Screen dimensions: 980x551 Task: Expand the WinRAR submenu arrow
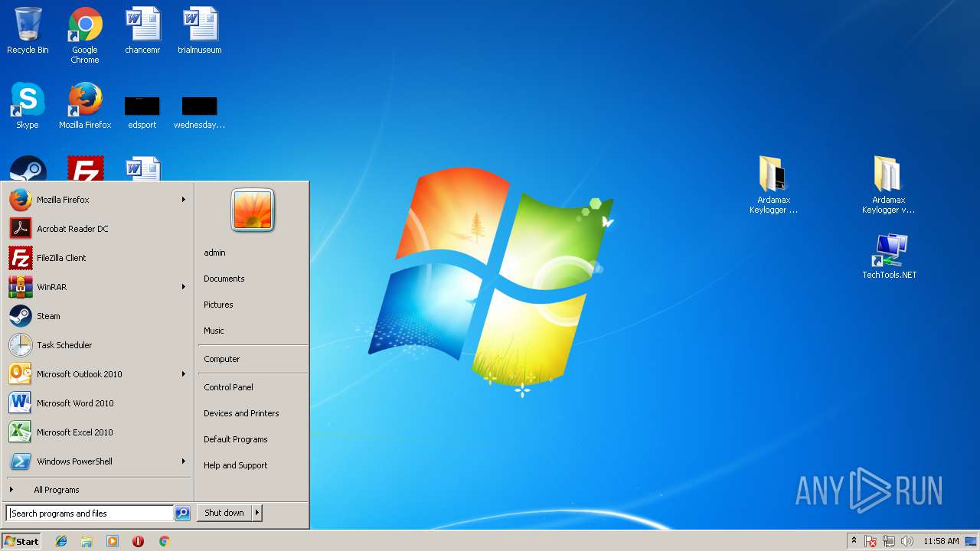click(x=184, y=287)
